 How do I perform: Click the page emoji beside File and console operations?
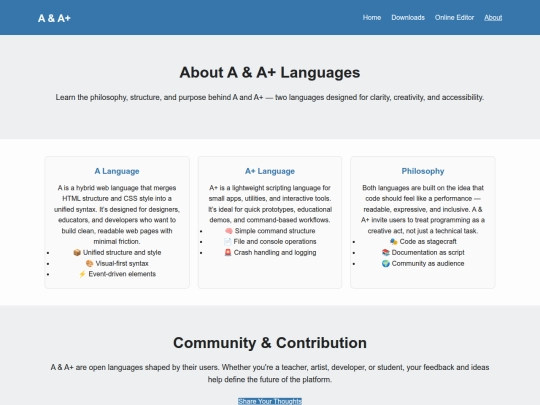pos(227,242)
